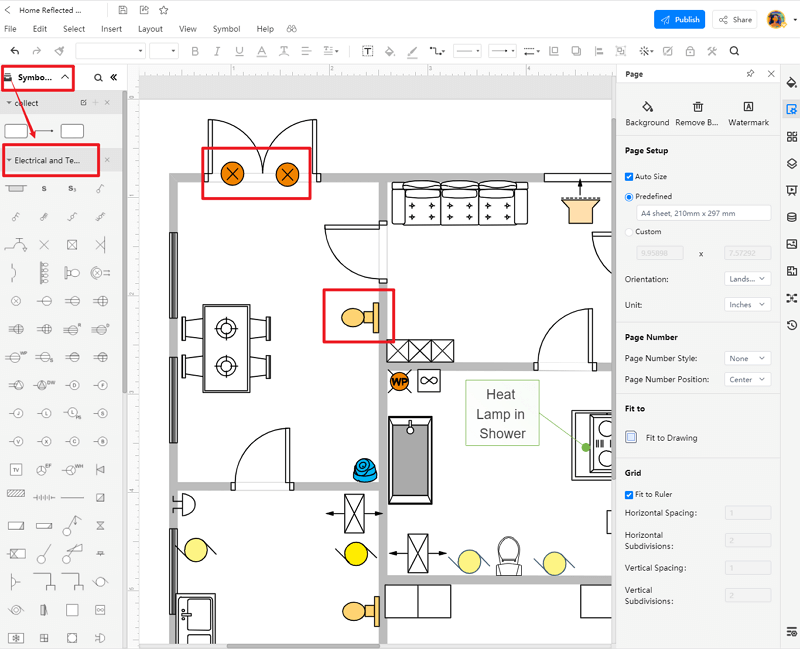Click the Fill Color bucket in the toolbar
Image resolution: width=800 pixels, height=649 pixels.
coord(390,50)
